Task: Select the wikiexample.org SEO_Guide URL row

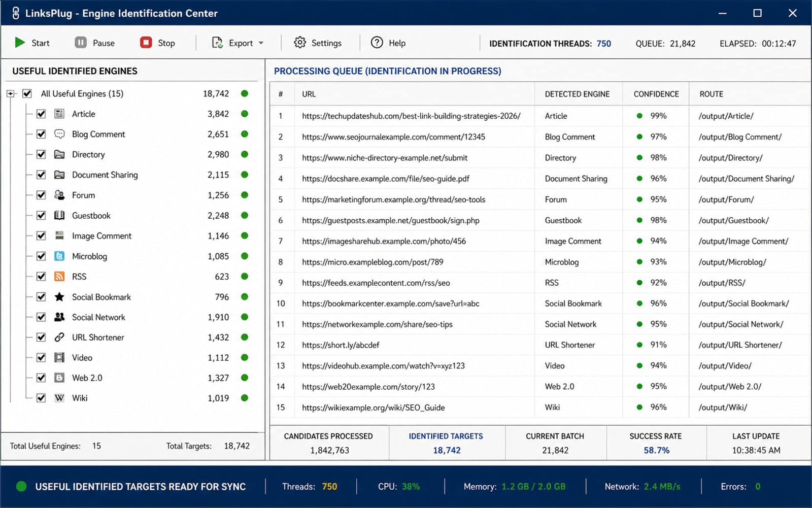Action: coord(373,407)
